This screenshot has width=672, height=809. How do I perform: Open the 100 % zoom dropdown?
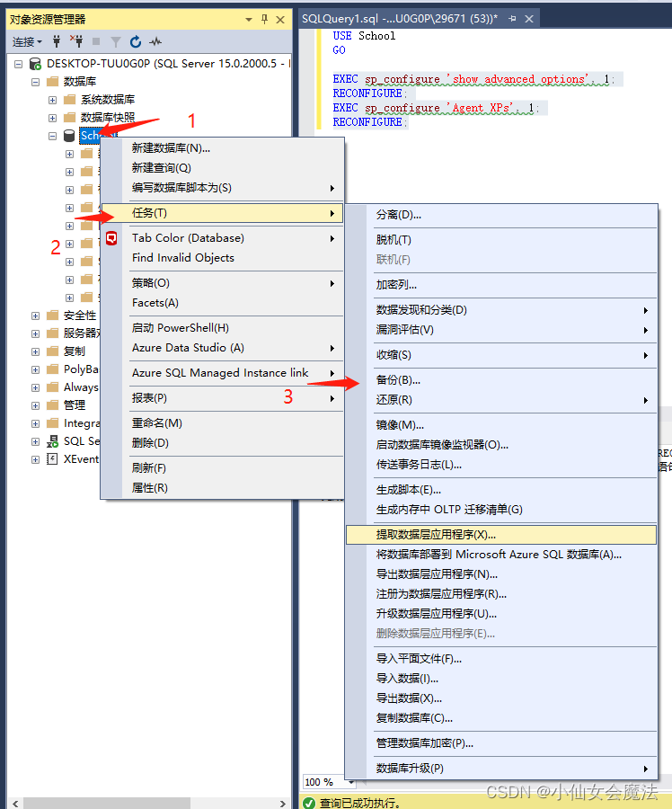[x=351, y=782]
